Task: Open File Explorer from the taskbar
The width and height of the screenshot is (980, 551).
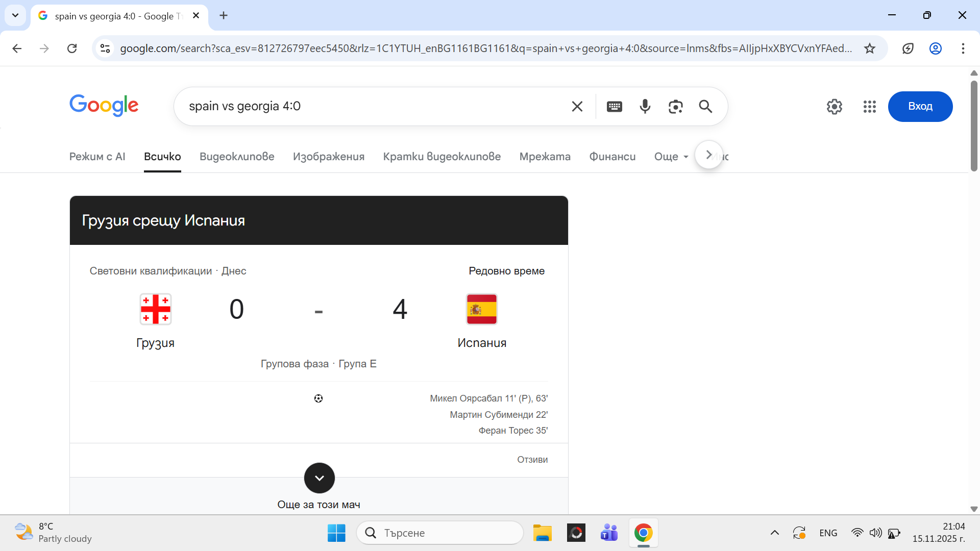Action: pyautogui.click(x=542, y=533)
